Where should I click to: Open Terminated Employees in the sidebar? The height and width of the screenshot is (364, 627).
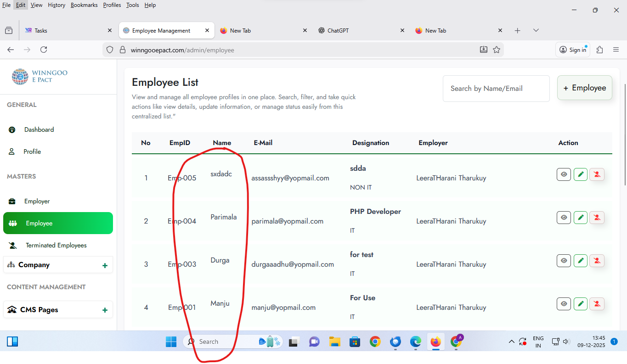click(56, 246)
